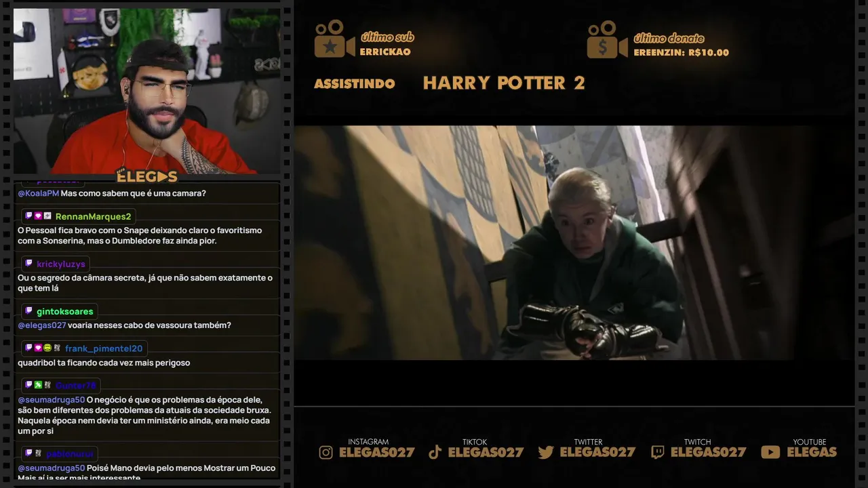Click the ELEGAS logo under webcam

tap(147, 177)
